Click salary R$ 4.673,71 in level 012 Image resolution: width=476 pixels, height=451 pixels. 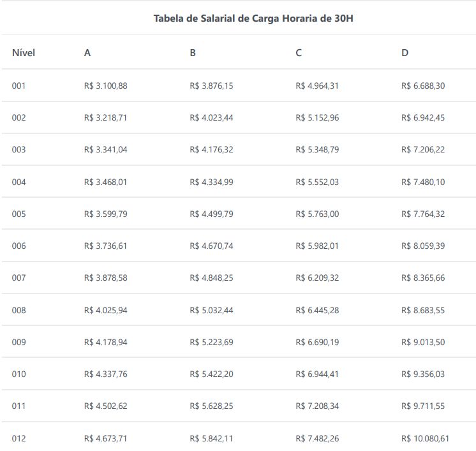pos(105,438)
